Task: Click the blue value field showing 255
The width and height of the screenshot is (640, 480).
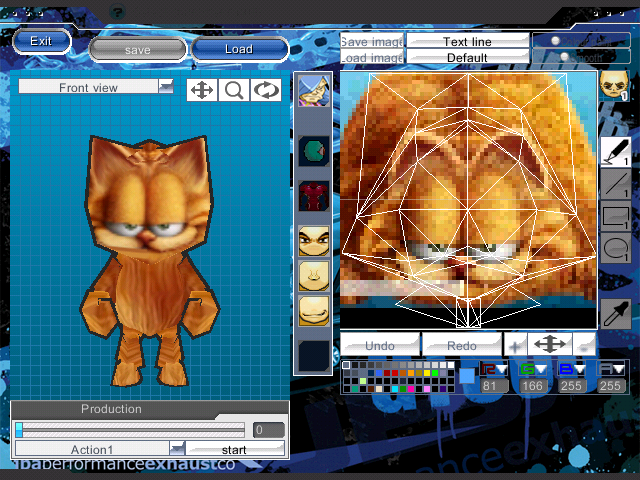Action: 572,385
